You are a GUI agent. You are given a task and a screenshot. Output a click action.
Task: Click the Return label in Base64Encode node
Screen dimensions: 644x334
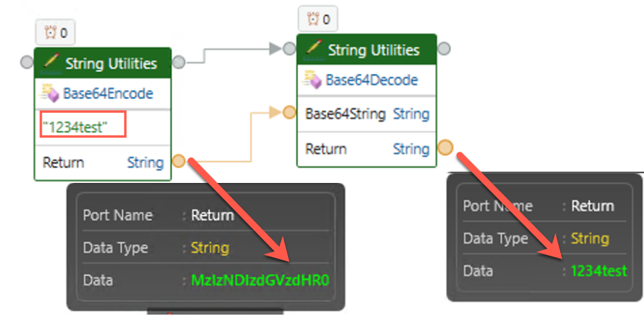coord(63,163)
